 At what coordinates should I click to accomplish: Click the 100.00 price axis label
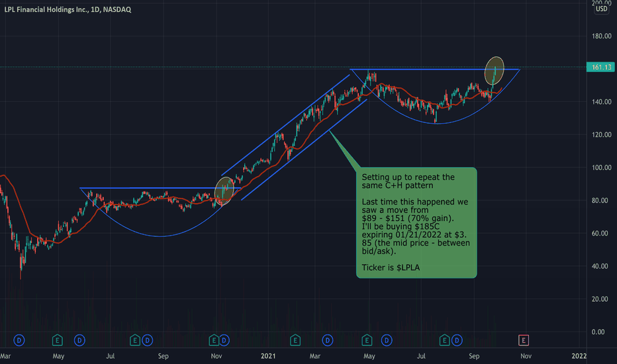602,167
